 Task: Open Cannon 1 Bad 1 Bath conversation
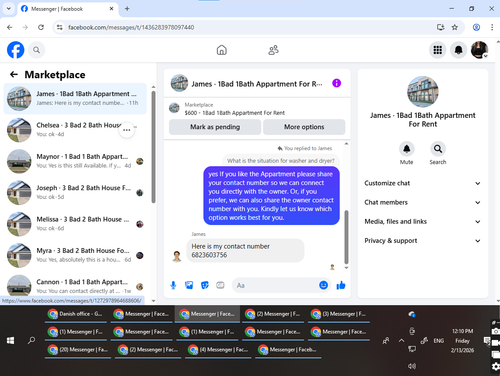[75, 285]
